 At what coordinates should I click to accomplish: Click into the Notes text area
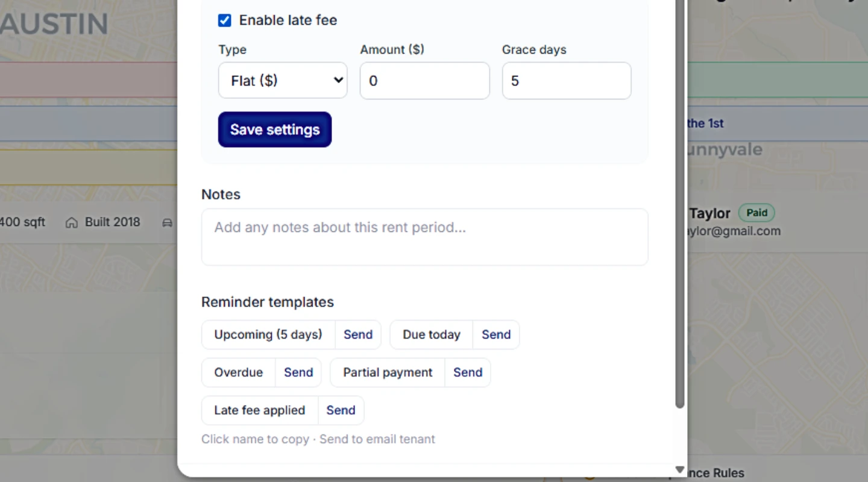425,237
